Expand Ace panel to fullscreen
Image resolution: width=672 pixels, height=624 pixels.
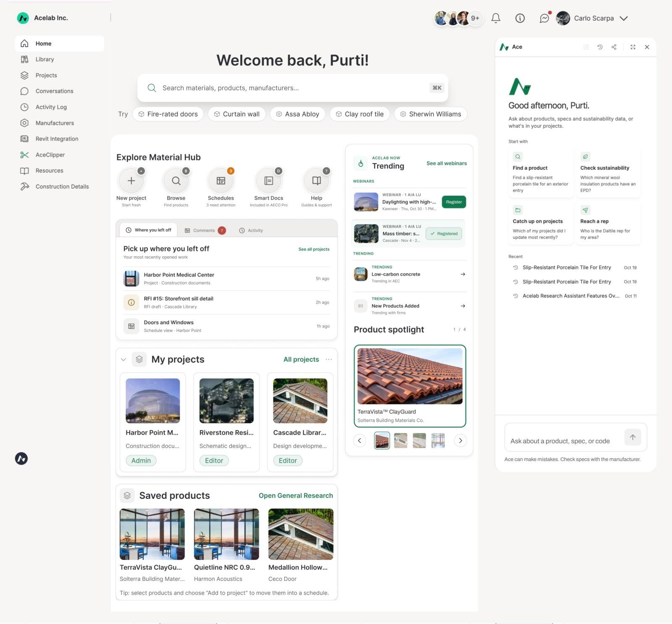[x=633, y=47]
